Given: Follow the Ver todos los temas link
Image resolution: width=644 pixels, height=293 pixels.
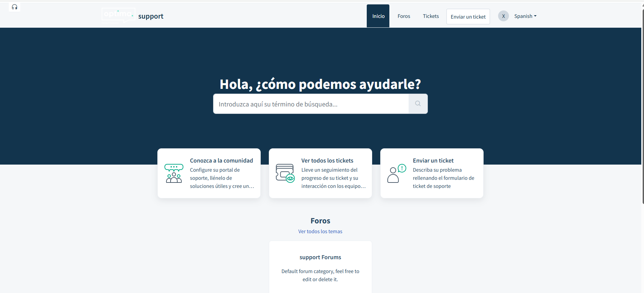Looking at the screenshot, I should [x=320, y=231].
